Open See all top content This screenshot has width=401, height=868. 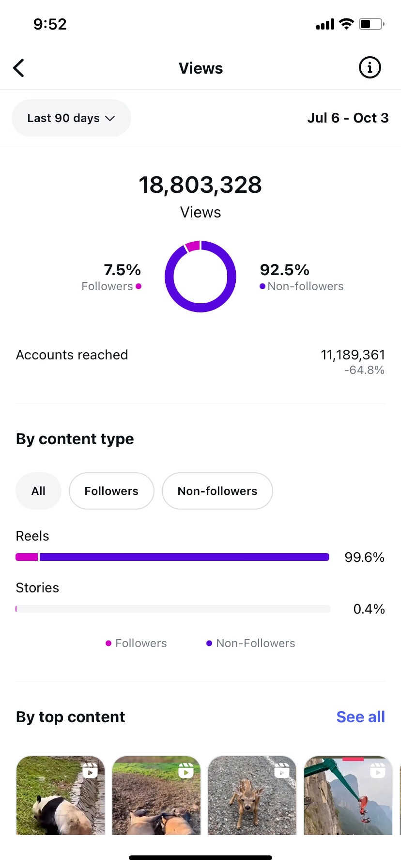pos(360,717)
